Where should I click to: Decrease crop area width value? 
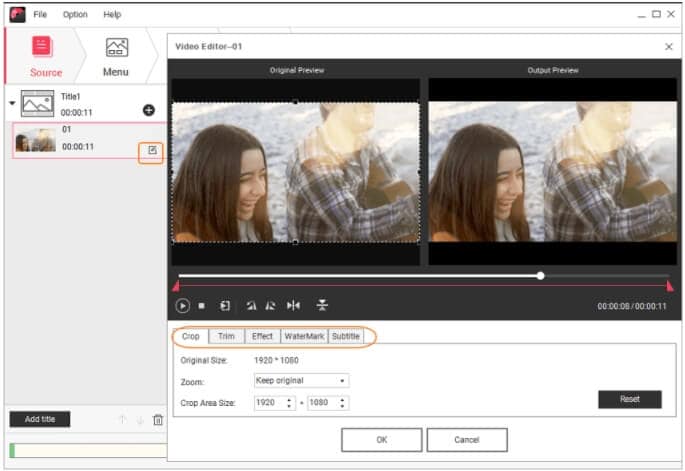289,406
